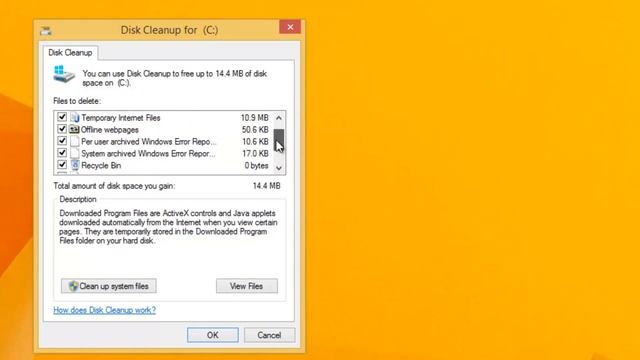The width and height of the screenshot is (640, 360).
Task: Click the Per user archived Windows Error Repo... label
Action: (149, 142)
